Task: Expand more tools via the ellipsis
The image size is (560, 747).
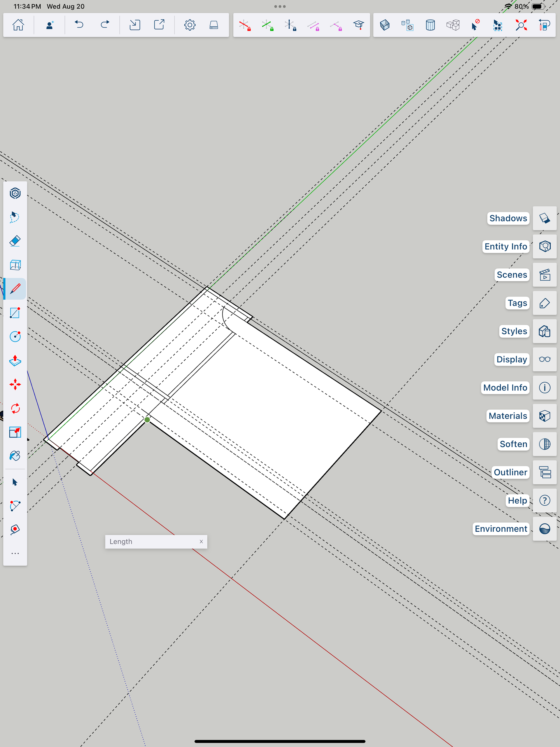Action: tap(15, 554)
